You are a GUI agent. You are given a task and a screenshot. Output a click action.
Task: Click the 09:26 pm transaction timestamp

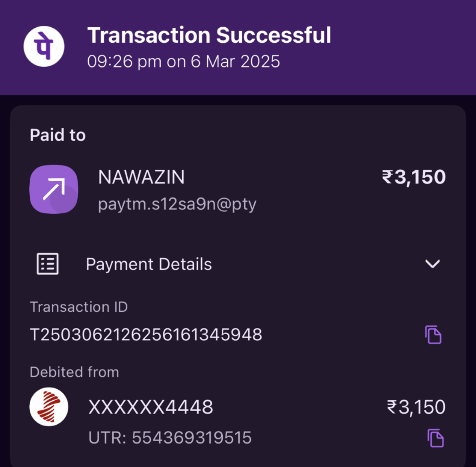pos(183,61)
